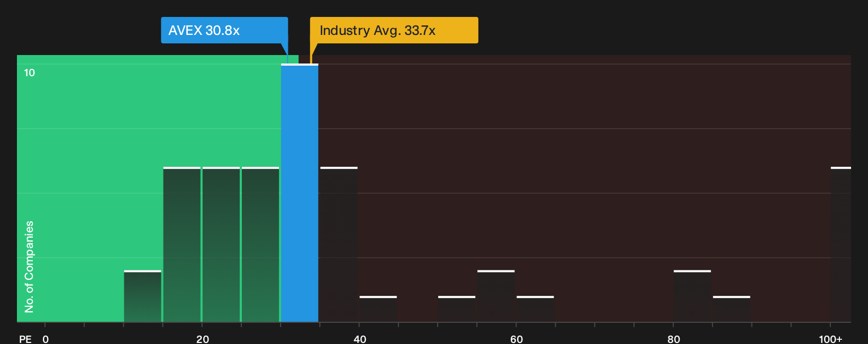This screenshot has width=868, height=344.
Task: Click the 100+ histogram bar
Action: click(841, 245)
